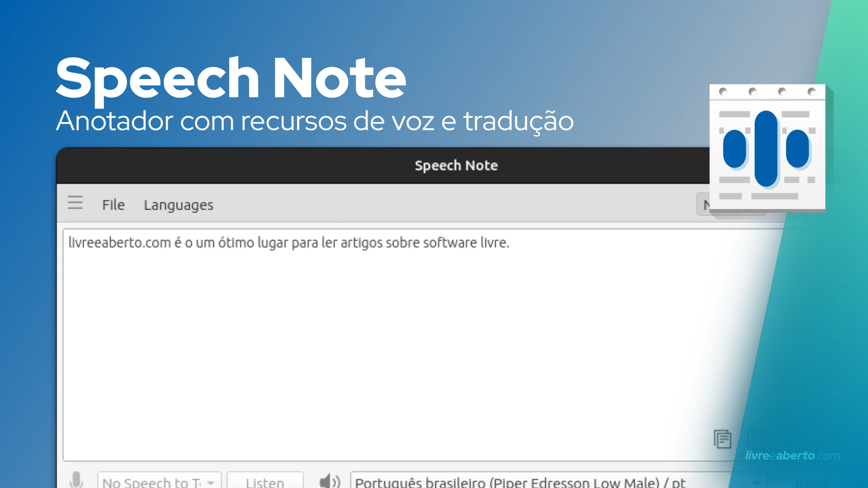Open the Languages menu
Image resolution: width=868 pixels, height=488 pixels.
(179, 205)
